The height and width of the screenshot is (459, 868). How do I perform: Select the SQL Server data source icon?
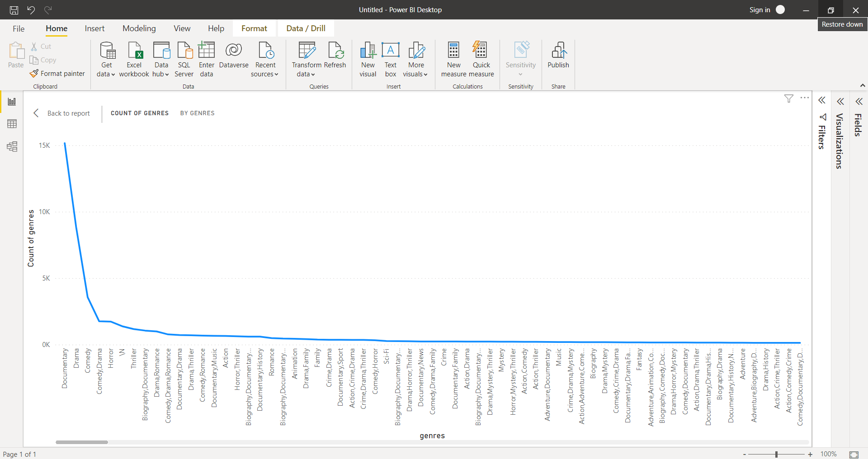point(184,59)
